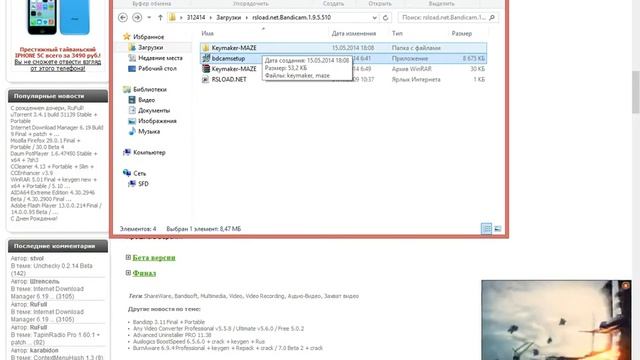Open Изображения library
The width and height of the screenshot is (640, 360).
click(157, 121)
